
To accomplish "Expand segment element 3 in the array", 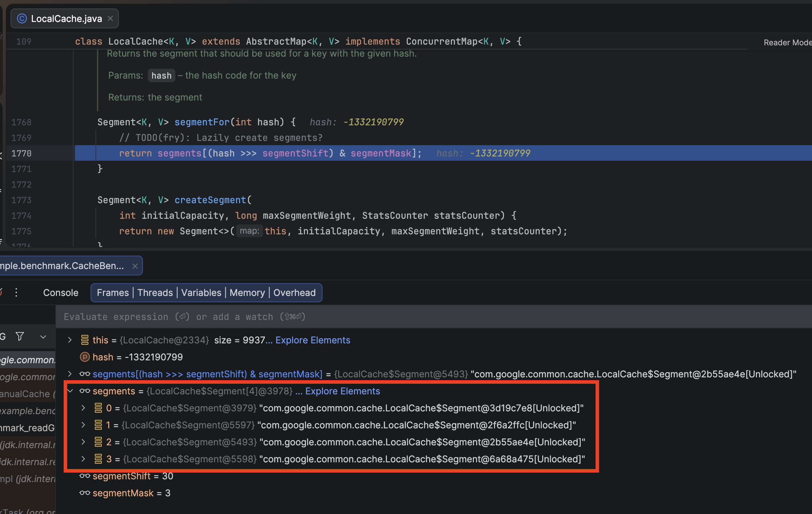I will pos(83,459).
